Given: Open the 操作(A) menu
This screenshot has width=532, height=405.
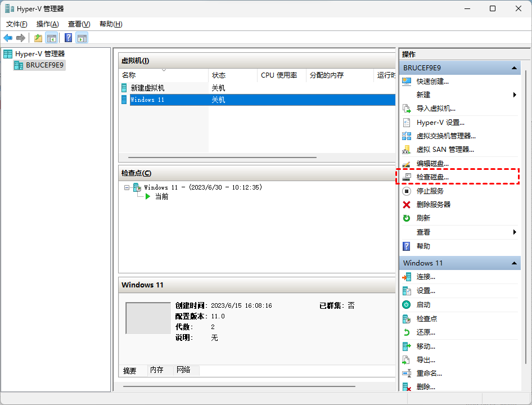Looking at the screenshot, I should coord(47,24).
